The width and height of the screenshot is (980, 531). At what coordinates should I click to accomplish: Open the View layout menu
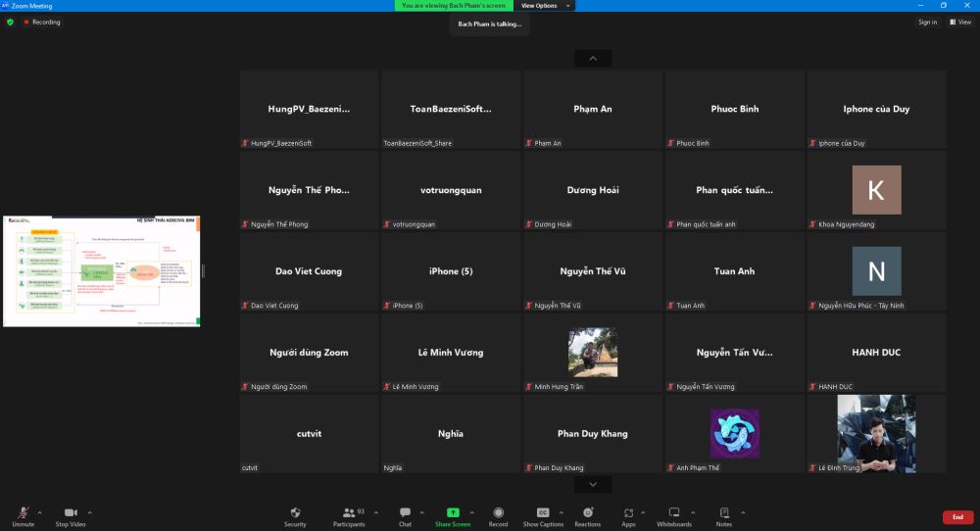point(958,22)
